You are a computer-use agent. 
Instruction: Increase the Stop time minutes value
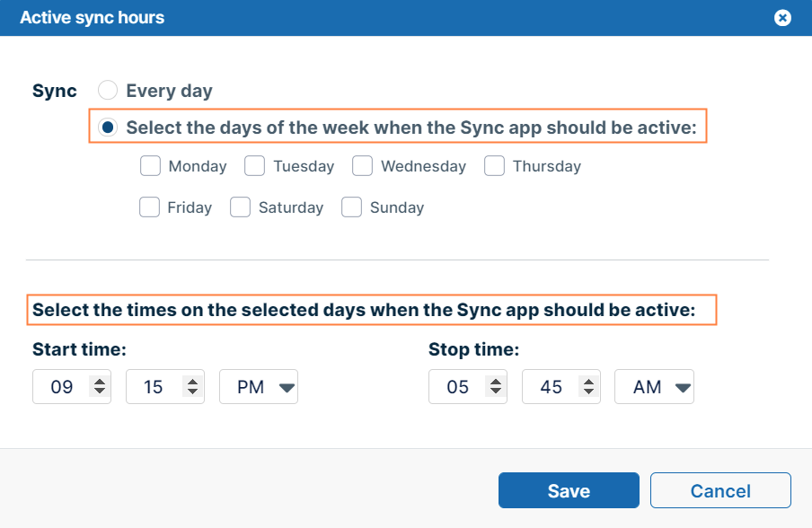(x=589, y=382)
